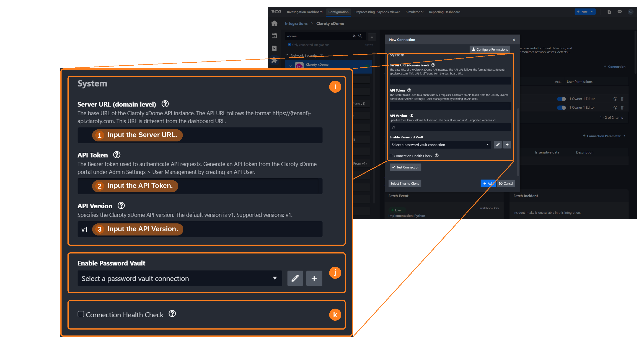Screen dimensions: 644x348
Task: Tick Connection Health Check in the magnified callout
Action: 80,314
